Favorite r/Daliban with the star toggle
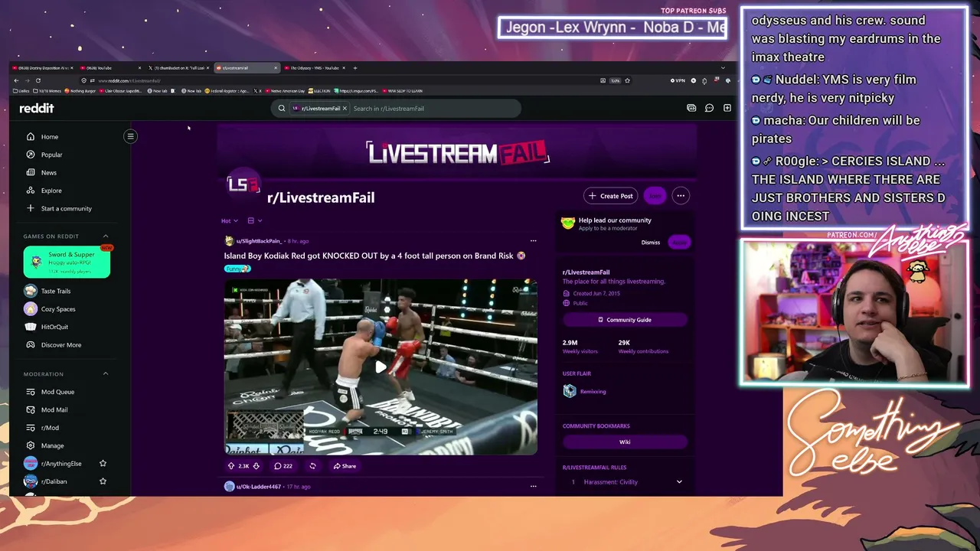The width and height of the screenshot is (980, 551). 103,481
